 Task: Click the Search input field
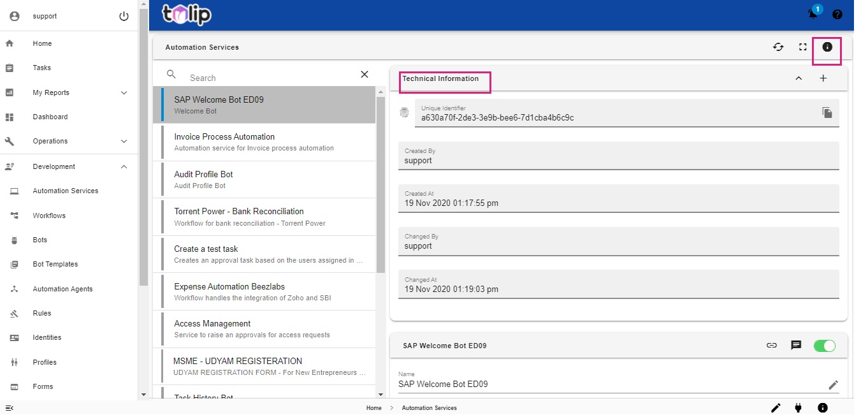(268, 78)
